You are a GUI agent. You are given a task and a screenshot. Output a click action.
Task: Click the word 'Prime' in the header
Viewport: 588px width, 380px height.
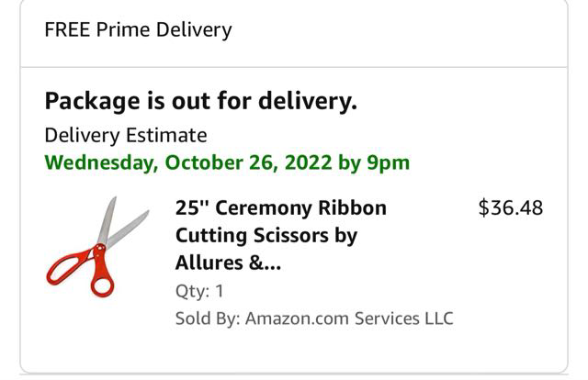(x=126, y=29)
